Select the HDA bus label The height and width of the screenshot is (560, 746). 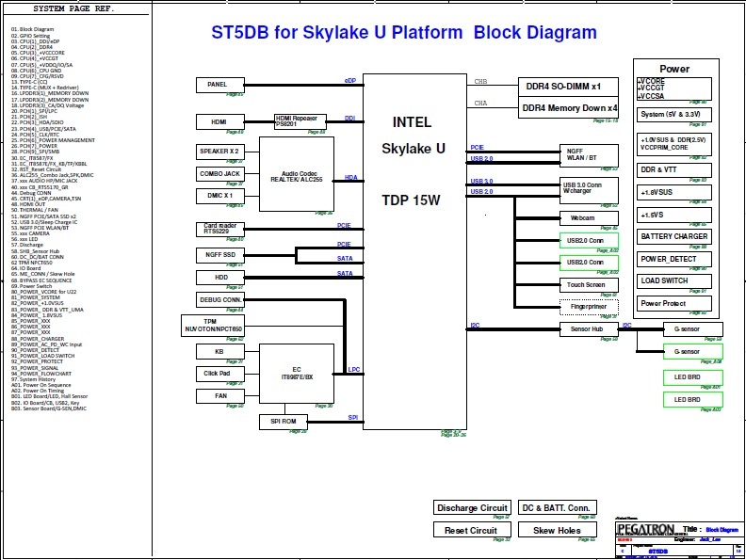click(350, 177)
